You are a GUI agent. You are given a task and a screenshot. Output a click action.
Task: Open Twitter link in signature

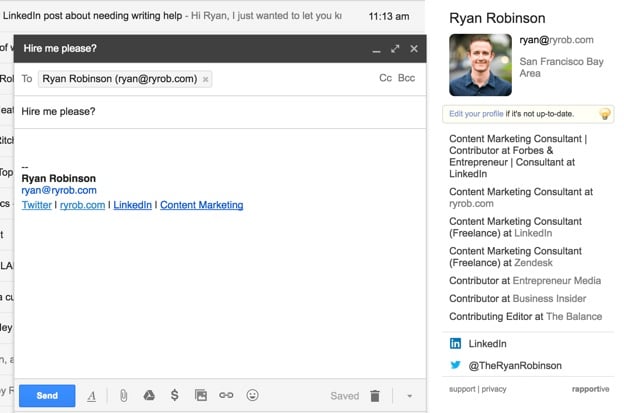(x=36, y=205)
